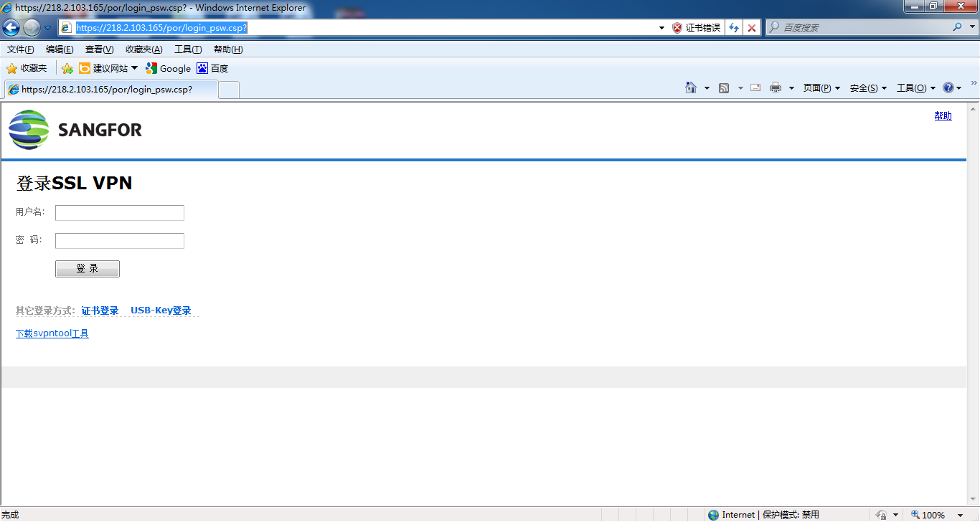Open the 建议网站 suggested sites dropdown

108,69
